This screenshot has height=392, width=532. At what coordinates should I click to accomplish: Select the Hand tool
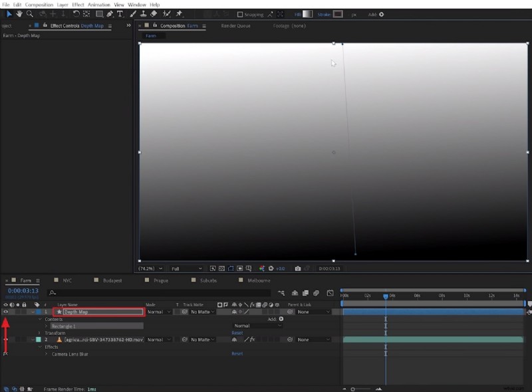(x=20, y=13)
